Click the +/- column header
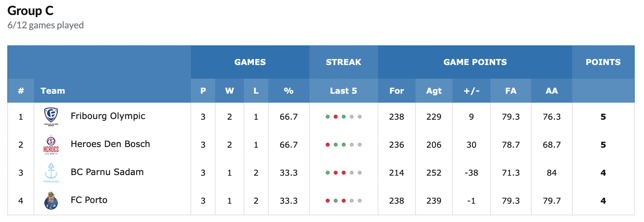 [471, 91]
